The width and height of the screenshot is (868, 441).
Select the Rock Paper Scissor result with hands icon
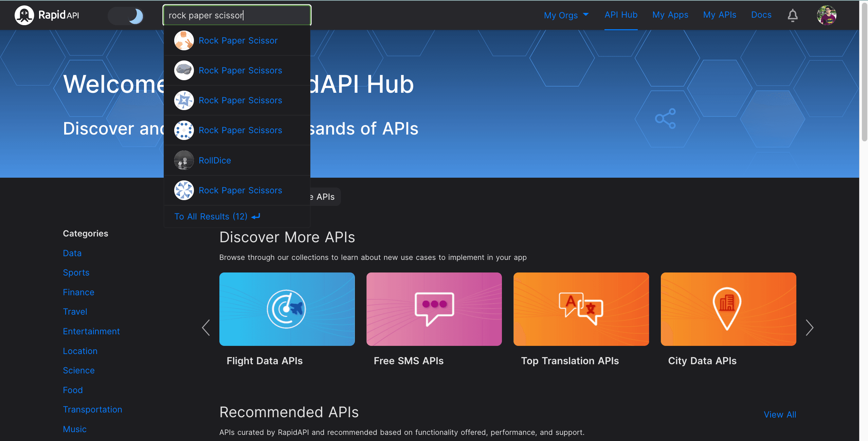pyautogui.click(x=237, y=41)
